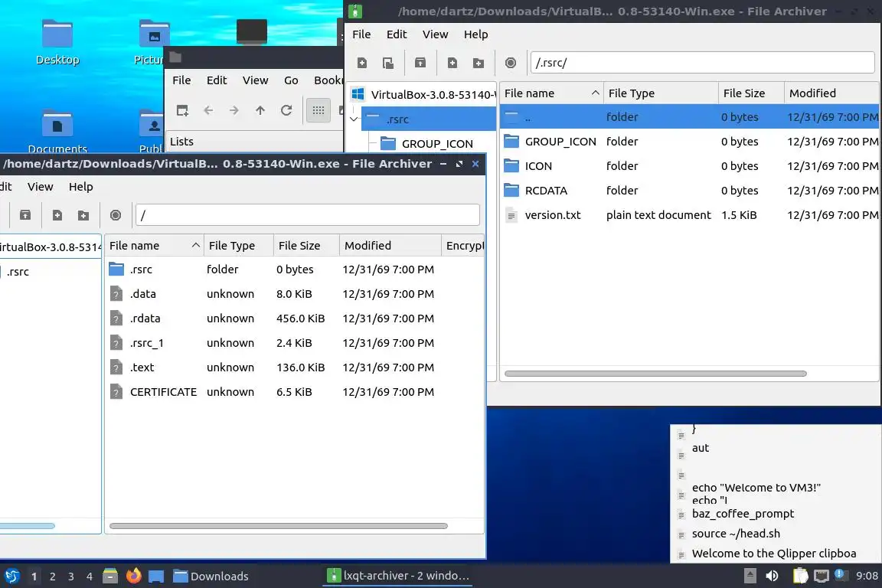Viewport: 882px width, 588px height.
Task: Click Open archive icon in /.rsrc/ archiver window
Action: [387, 63]
